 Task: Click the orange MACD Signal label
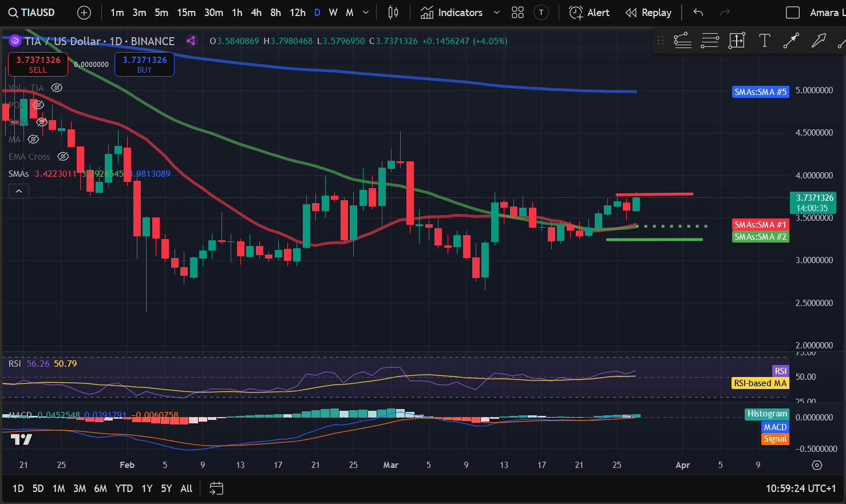point(776,439)
